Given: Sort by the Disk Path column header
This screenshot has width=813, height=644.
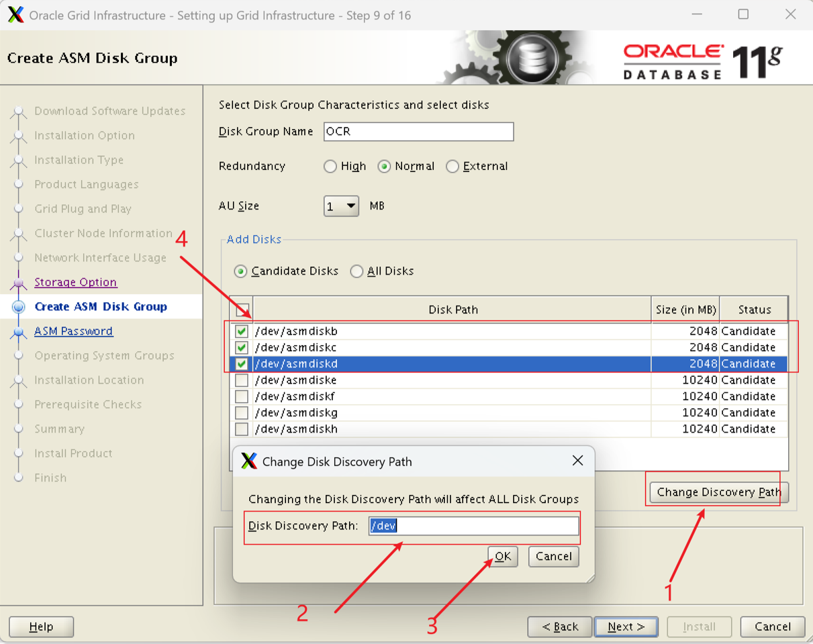Looking at the screenshot, I should pyautogui.click(x=452, y=310).
